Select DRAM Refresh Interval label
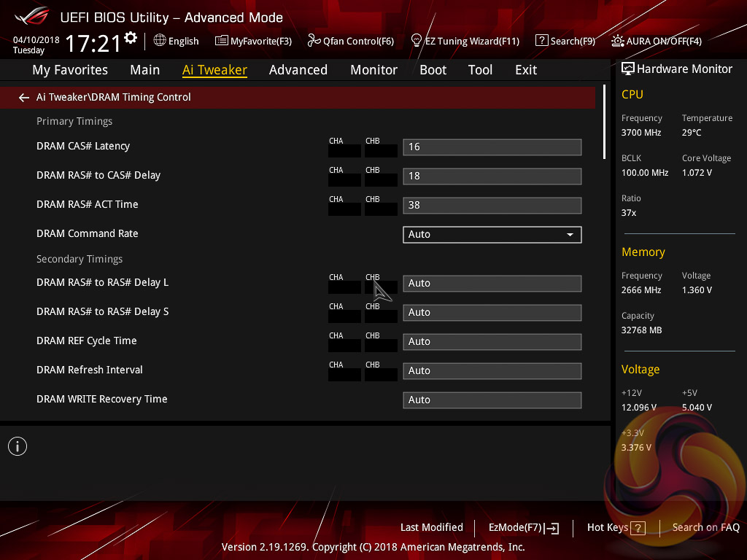Viewport: 747px width, 560px height. click(89, 370)
